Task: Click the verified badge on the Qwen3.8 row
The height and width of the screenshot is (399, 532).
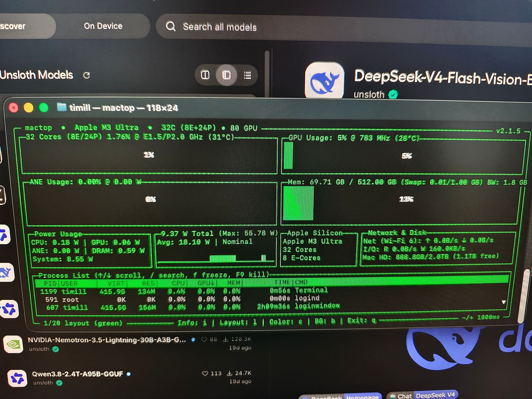Action: pyautogui.click(x=59, y=383)
